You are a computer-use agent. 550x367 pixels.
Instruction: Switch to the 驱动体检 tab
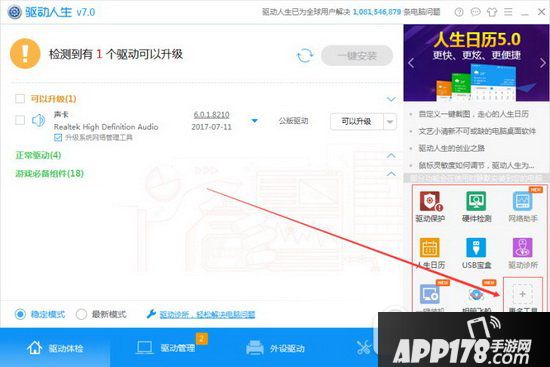[x=55, y=348]
